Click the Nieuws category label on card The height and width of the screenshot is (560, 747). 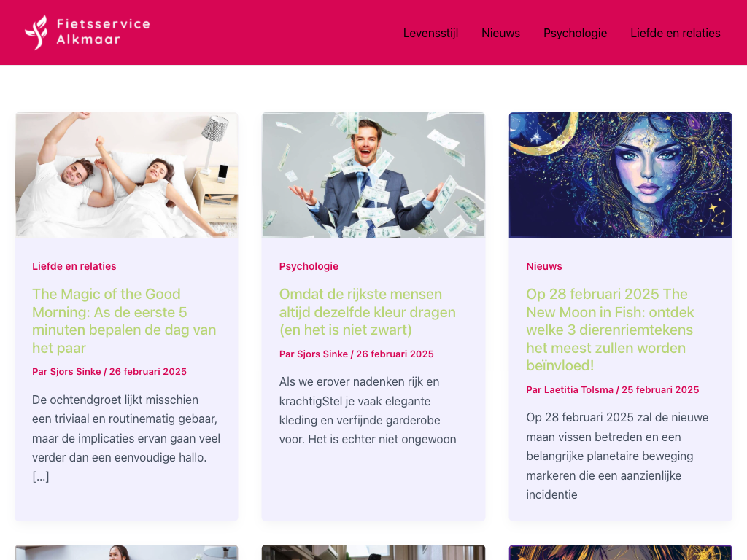pos(544,266)
